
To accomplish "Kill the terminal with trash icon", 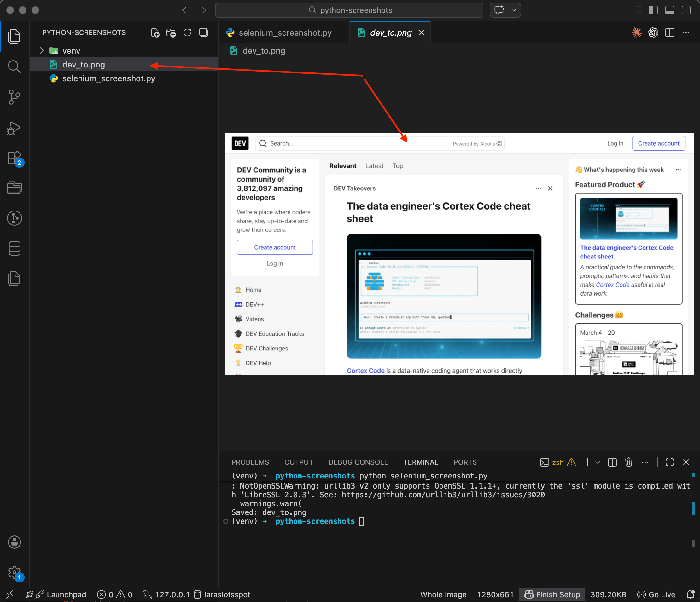I will [x=628, y=462].
